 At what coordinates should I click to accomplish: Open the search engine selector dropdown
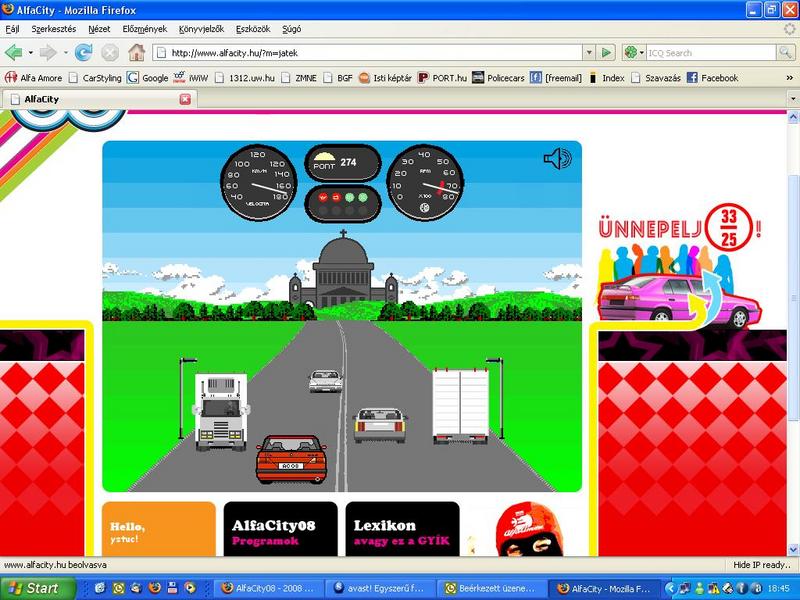tap(634, 53)
